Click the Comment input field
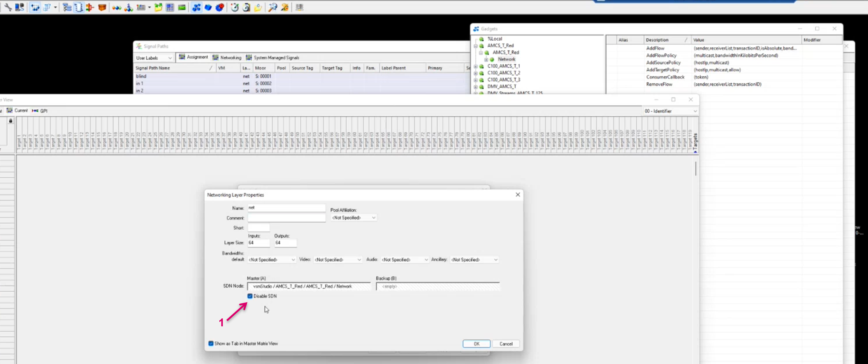The height and width of the screenshot is (364, 868). click(x=286, y=218)
